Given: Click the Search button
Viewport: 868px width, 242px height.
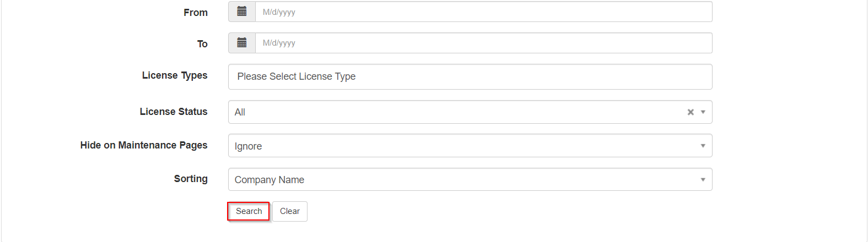Looking at the screenshot, I should pos(249,211).
